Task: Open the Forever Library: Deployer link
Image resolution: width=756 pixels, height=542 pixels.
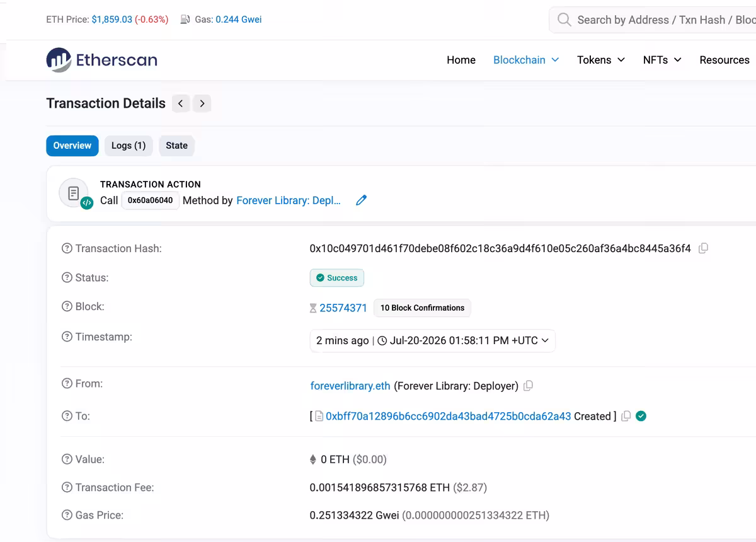Action: [289, 200]
